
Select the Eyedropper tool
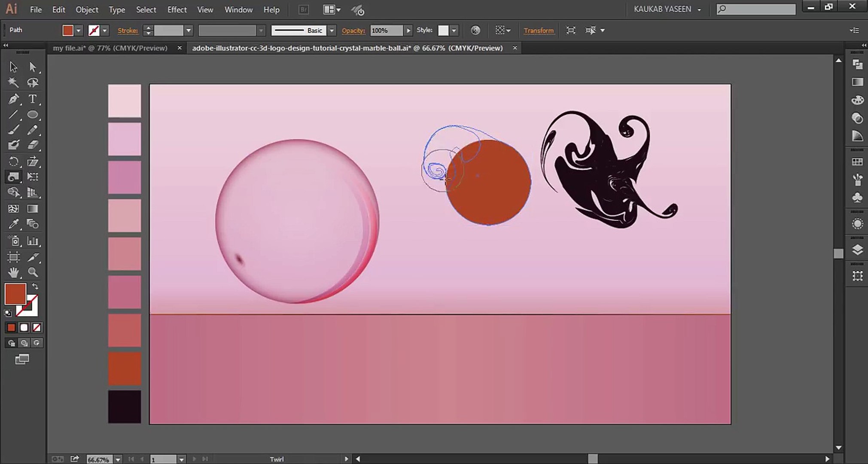coord(13,224)
